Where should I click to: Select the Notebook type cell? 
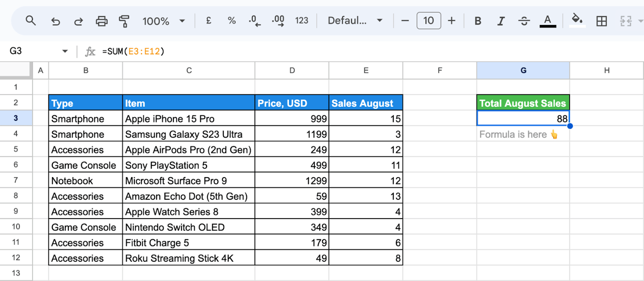(86, 180)
